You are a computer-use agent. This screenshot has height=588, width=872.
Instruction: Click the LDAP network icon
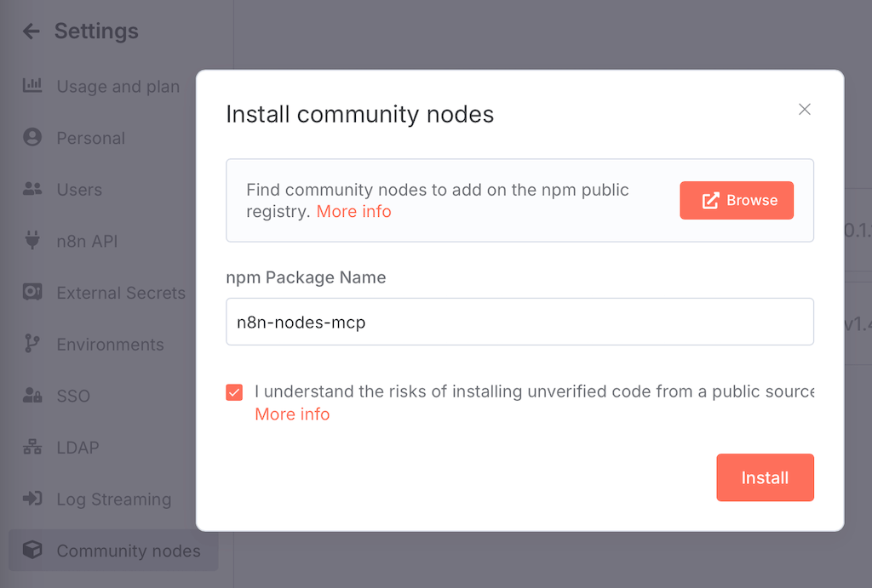pos(32,447)
